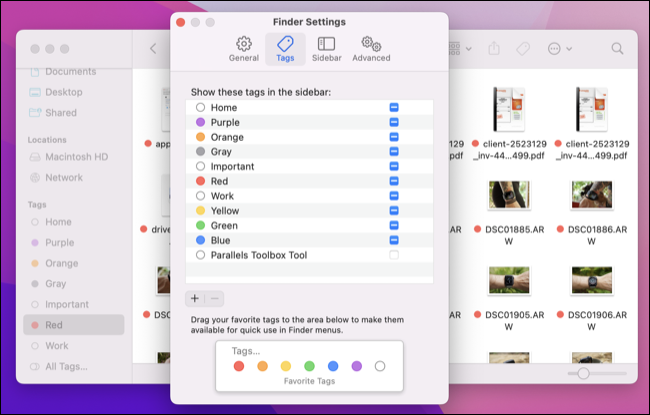Toggle sidebar checkbox for Work tag
The width and height of the screenshot is (650, 415).
pyautogui.click(x=394, y=196)
